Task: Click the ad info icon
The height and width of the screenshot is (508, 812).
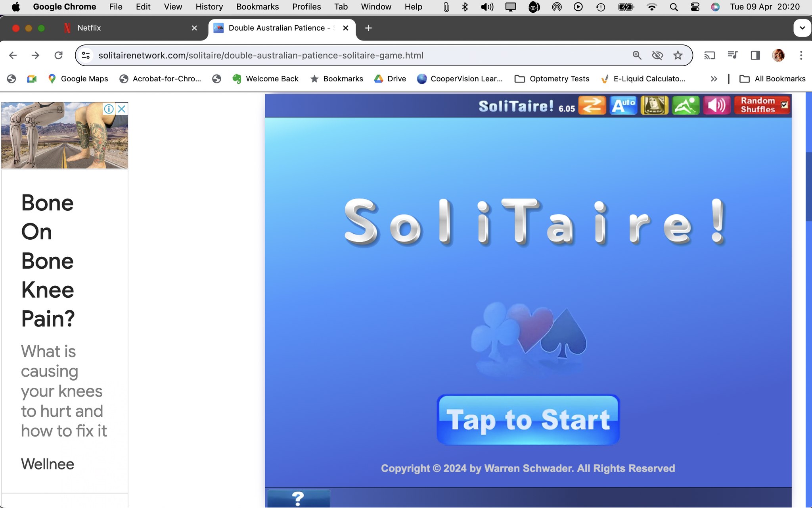Action: pos(109,109)
